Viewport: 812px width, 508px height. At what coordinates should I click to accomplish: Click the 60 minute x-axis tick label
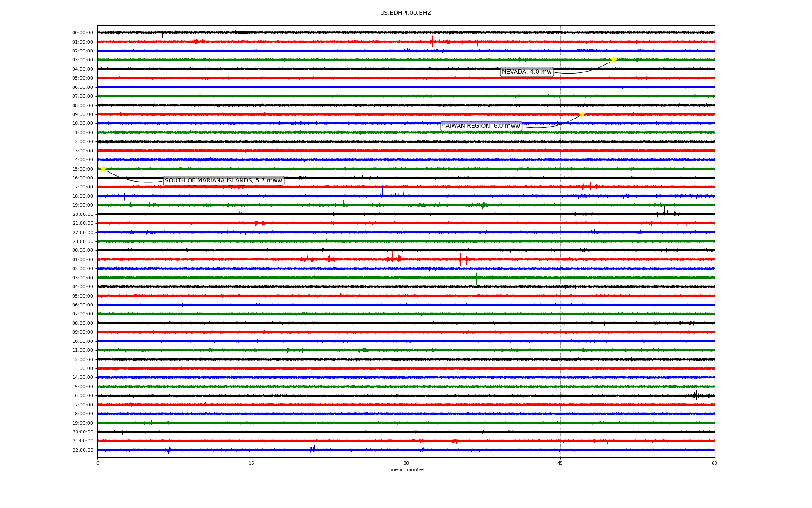coord(714,463)
